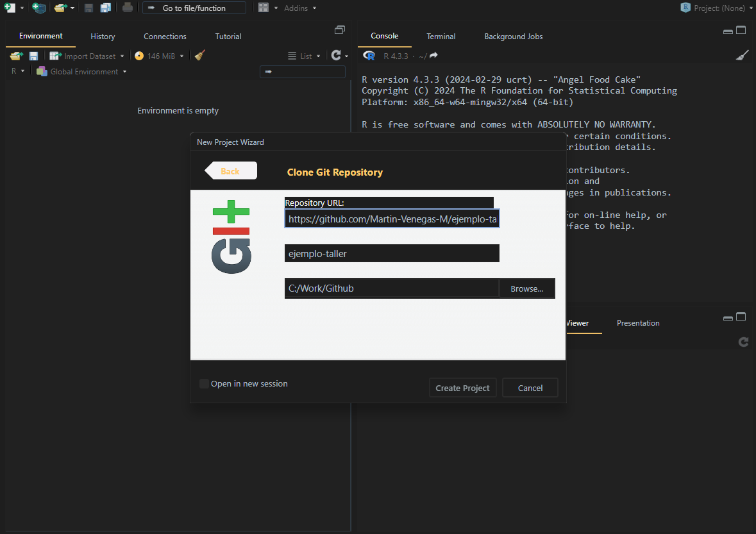Click the Load workspace icon
This screenshot has height=534, width=756.
tap(17, 56)
